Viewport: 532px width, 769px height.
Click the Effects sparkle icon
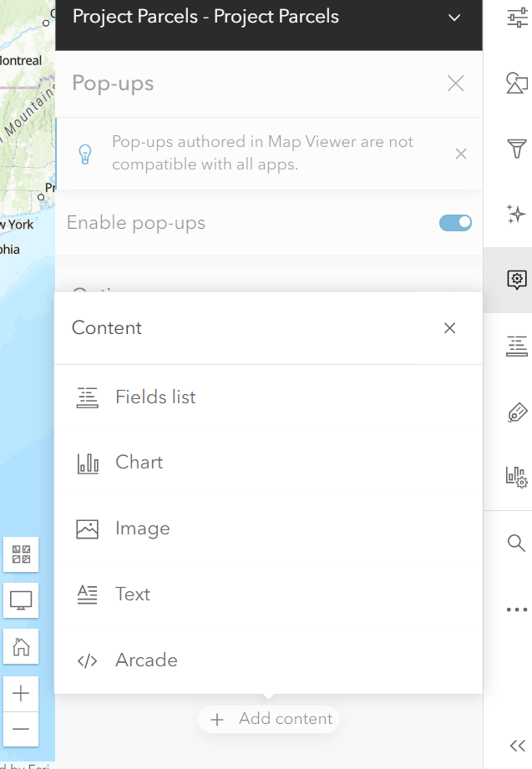tap(517, 214)
